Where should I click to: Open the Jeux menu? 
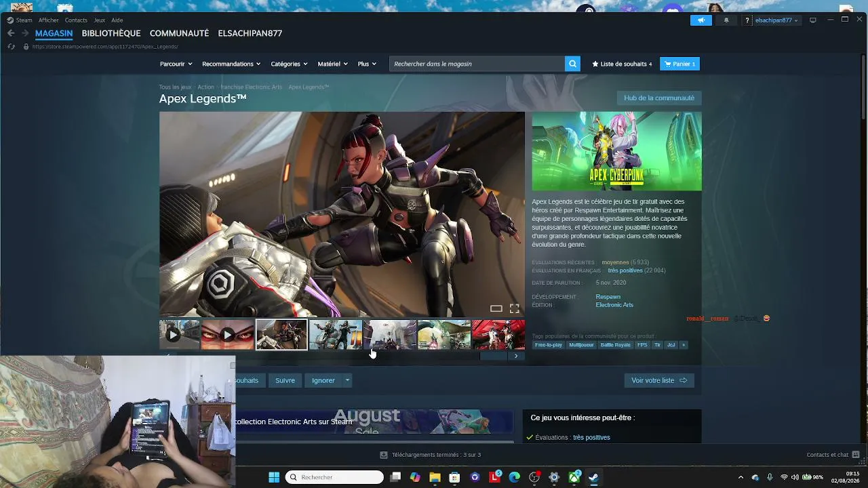click(100, 20)
